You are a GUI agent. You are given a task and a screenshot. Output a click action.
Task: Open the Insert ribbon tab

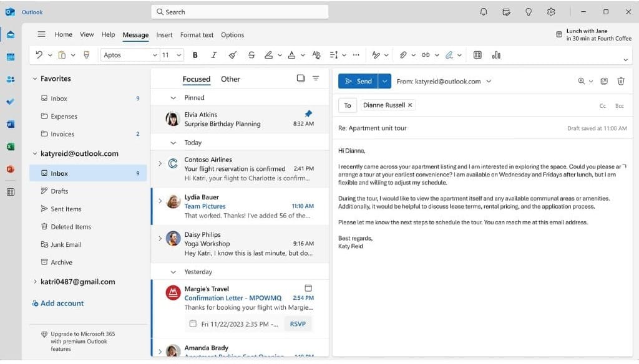[164, 35]
